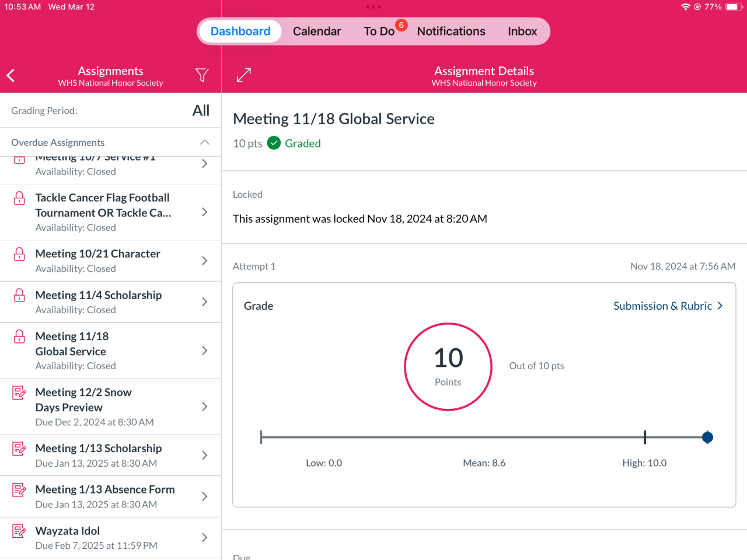Viewport: 747px width, 560px height.
Task: Switch to the Calendar tab
Action: [x=316, y=32]
